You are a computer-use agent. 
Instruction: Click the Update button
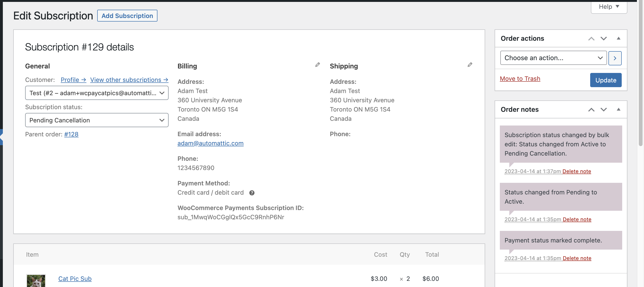click(x=606, y=80)
